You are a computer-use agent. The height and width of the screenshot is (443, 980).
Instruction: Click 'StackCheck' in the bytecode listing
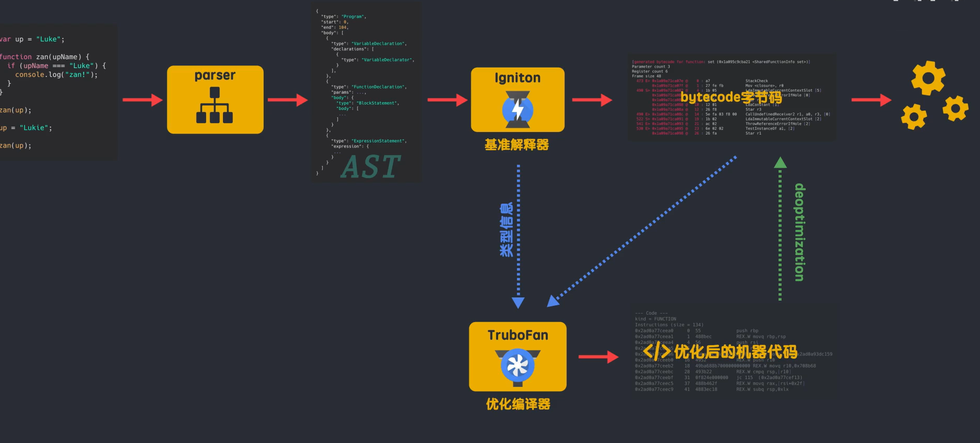[x=757, y=81]
